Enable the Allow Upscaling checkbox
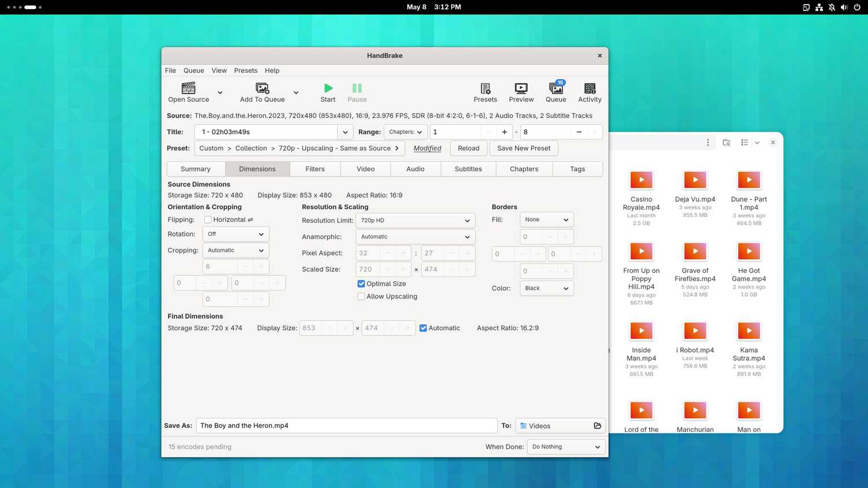The height and width of the screenshot is (488, 868). [361, 297]
